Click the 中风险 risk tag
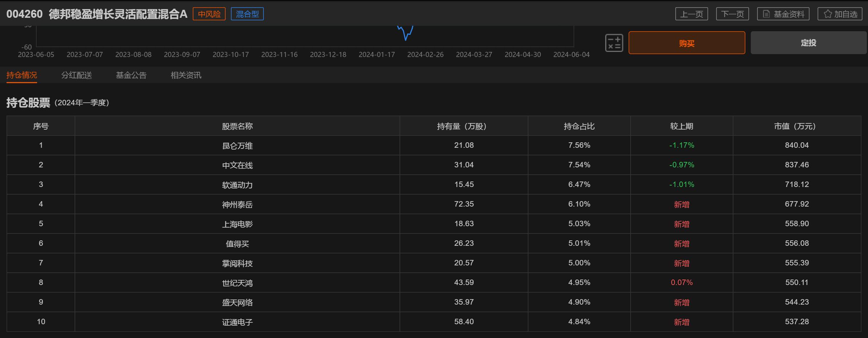The image size is (868, 338). pos(209,14)
